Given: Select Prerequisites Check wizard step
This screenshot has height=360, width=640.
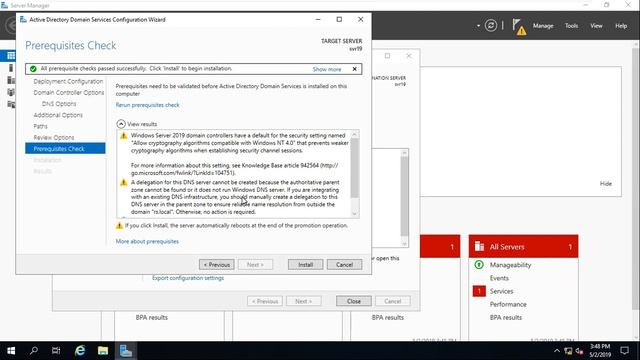Looking at the screenshot, I should 65,149.
